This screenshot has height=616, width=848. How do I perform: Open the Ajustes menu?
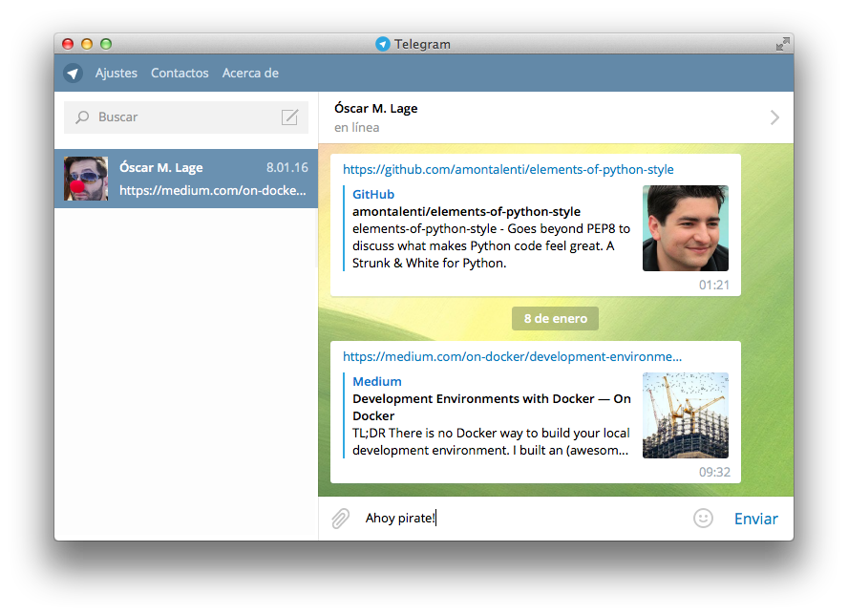click(117, 73)
